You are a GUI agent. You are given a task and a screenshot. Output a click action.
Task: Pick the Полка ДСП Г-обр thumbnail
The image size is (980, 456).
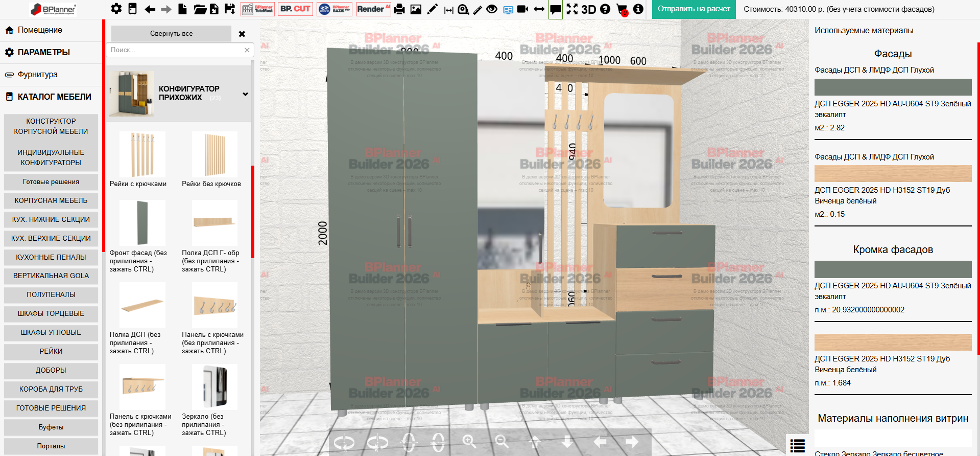214,223
